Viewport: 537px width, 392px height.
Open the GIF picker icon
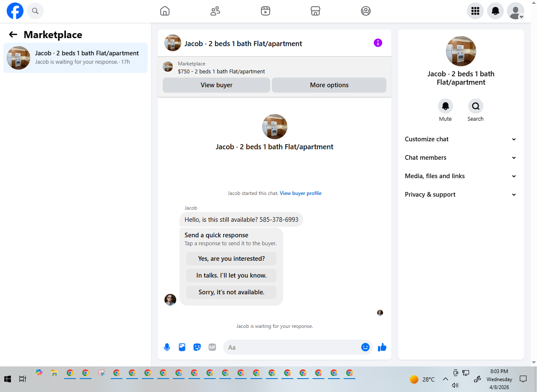coord(212,347)
